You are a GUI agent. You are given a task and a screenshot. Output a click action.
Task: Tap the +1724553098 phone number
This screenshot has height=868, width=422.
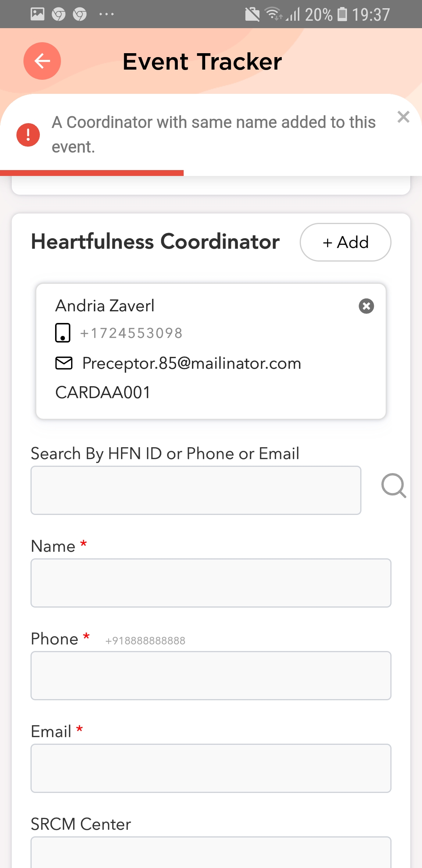pyautogui.click(x=131, y=333)
